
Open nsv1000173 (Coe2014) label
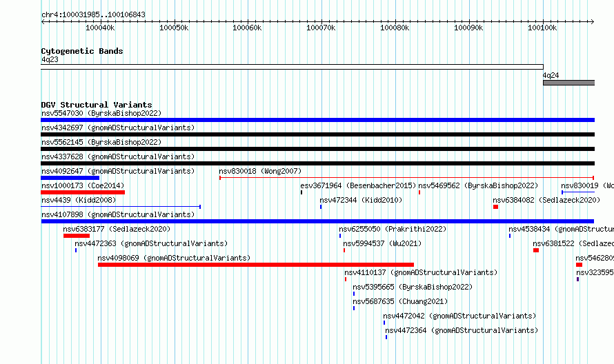point(83,185)
